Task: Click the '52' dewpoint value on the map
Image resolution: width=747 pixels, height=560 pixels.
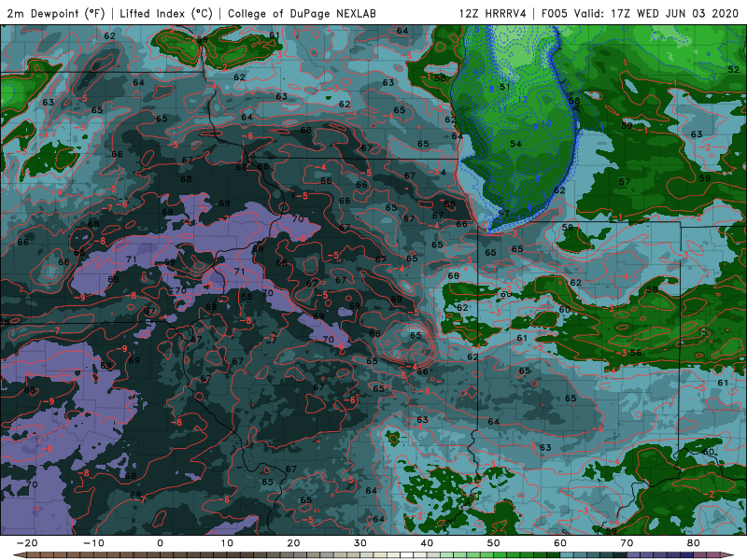Action: tap(733, 69)
